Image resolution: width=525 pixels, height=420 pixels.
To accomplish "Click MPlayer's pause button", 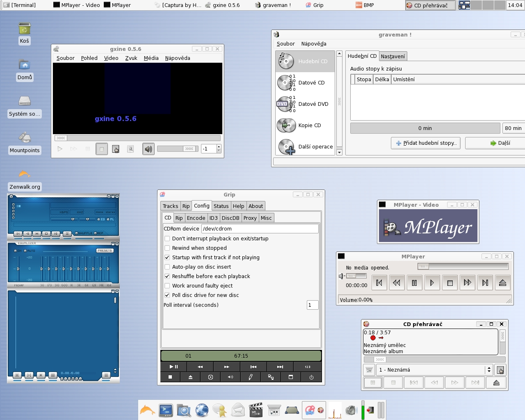I will click(414, 283).
